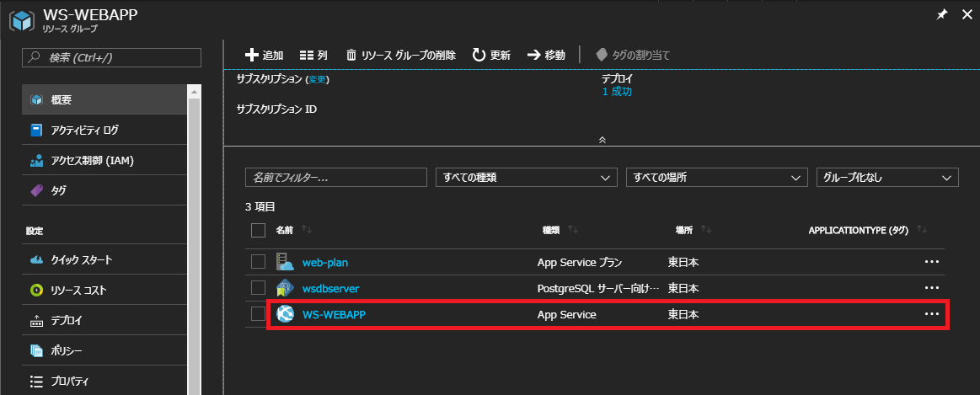Open プロパティ sidebar menu item
The height and width of the screenshot is (395, 980).
[104, 381]
